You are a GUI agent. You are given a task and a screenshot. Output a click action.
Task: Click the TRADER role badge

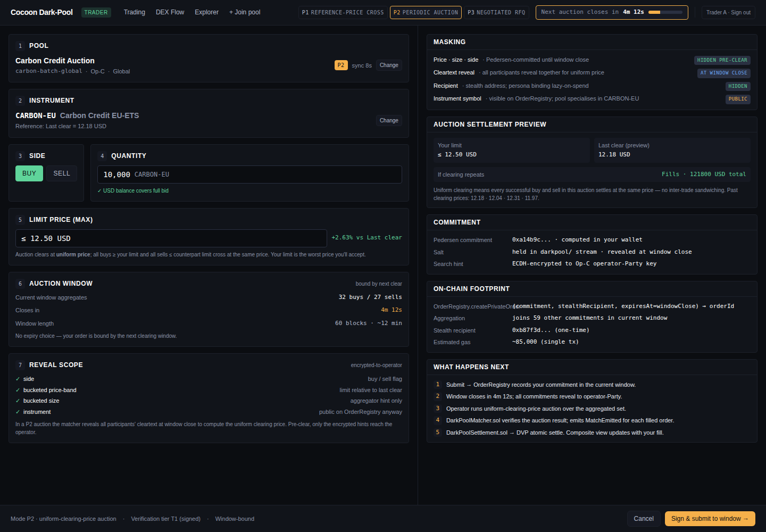point(96,12)
